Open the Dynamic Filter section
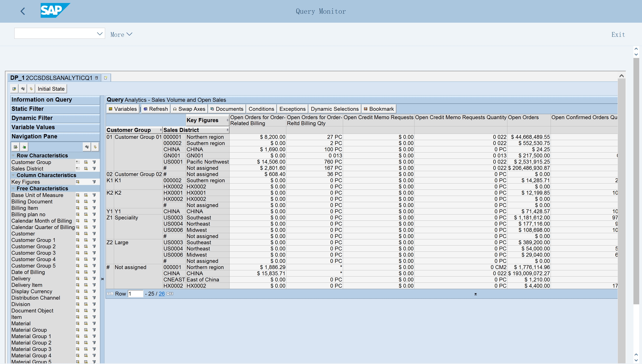 coord(32,118)
